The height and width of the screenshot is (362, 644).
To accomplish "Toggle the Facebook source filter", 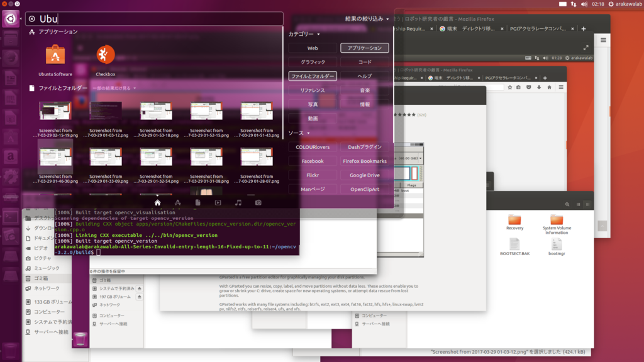I will point(313,162).
